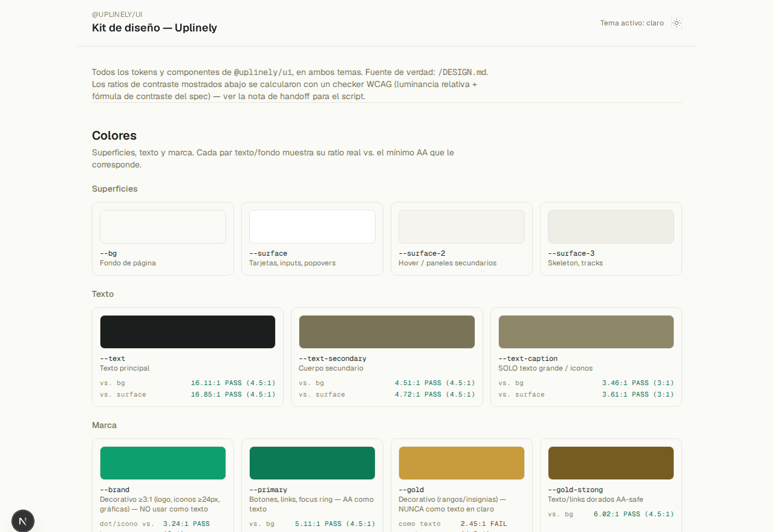The image size is (774, 532).
Task: Click the "Colores" section heading
Action: [x=114, y=135]
